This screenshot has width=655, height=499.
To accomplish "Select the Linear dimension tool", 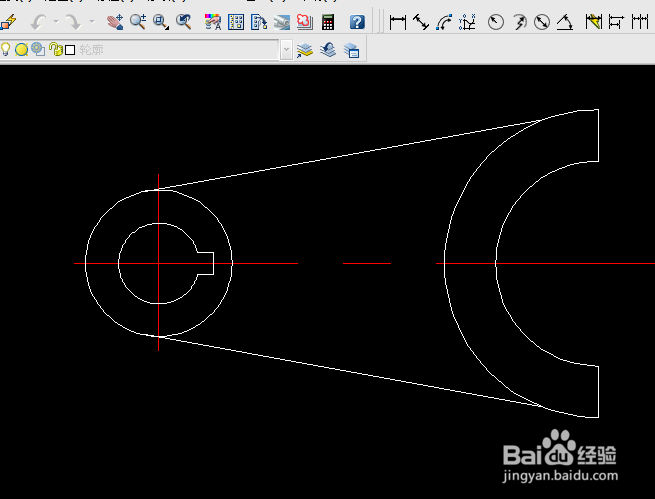I will click(x=398, y=22).
